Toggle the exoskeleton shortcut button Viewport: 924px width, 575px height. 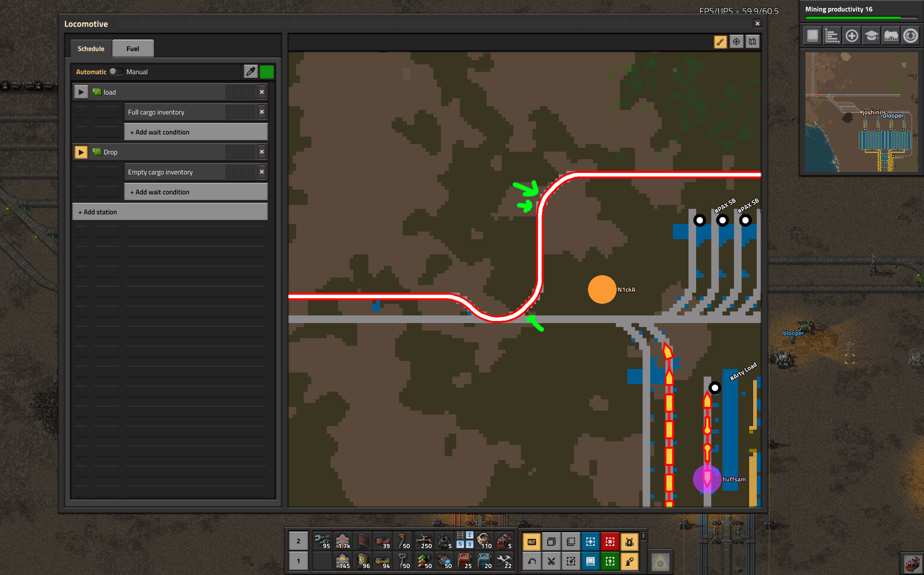629,561
